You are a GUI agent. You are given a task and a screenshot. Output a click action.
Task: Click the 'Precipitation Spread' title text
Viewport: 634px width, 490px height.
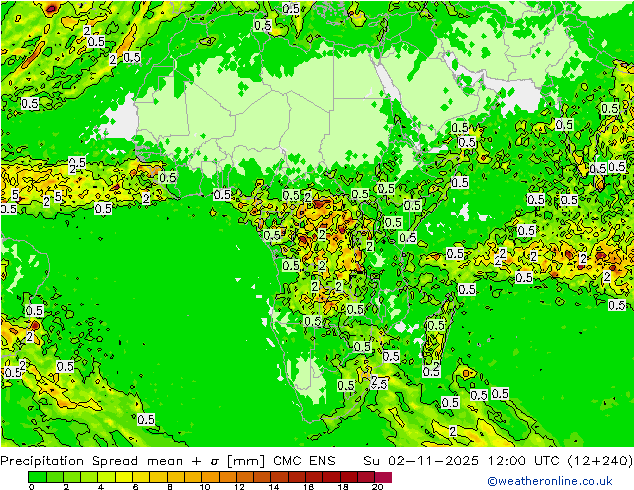[x=69, y=461]
